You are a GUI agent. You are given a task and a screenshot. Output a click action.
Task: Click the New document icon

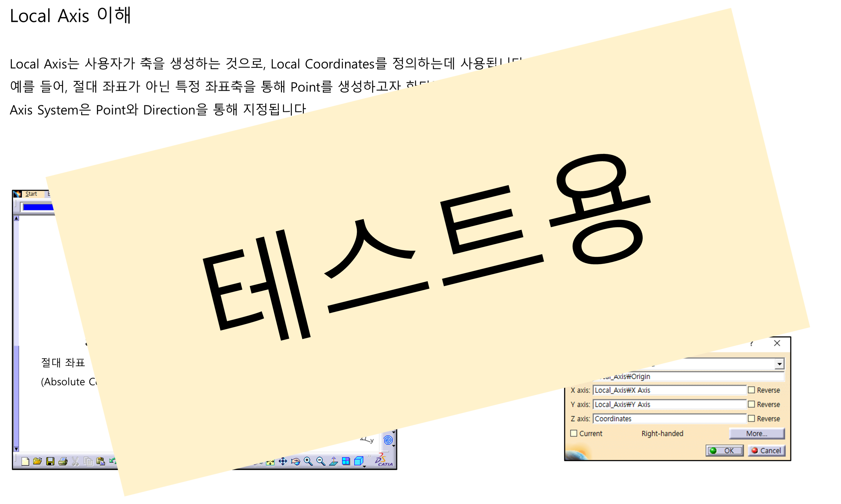(x=25, y=461)
